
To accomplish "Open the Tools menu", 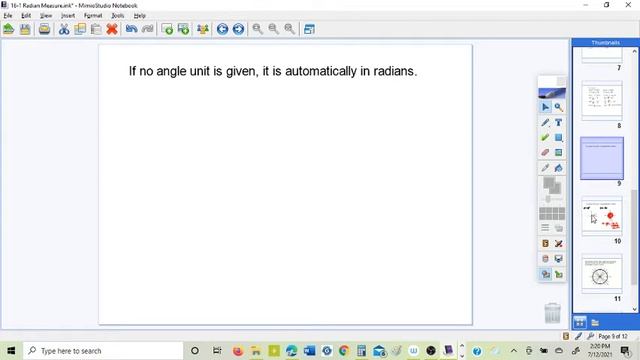I will pos(118,16).
